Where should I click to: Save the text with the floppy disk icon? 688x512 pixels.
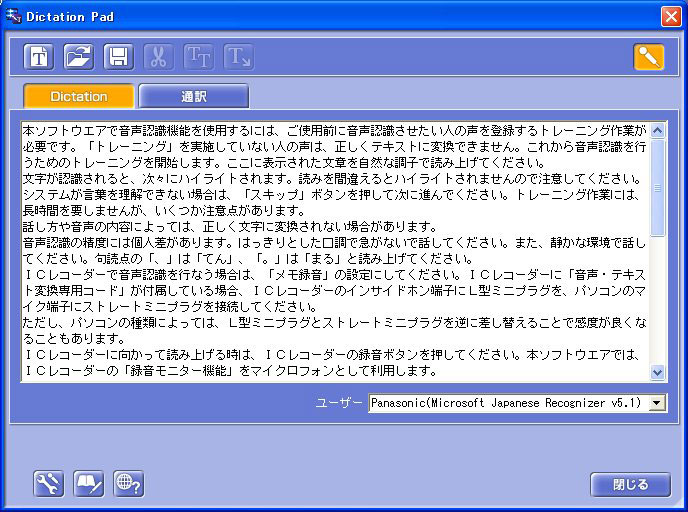pos(118,57)
